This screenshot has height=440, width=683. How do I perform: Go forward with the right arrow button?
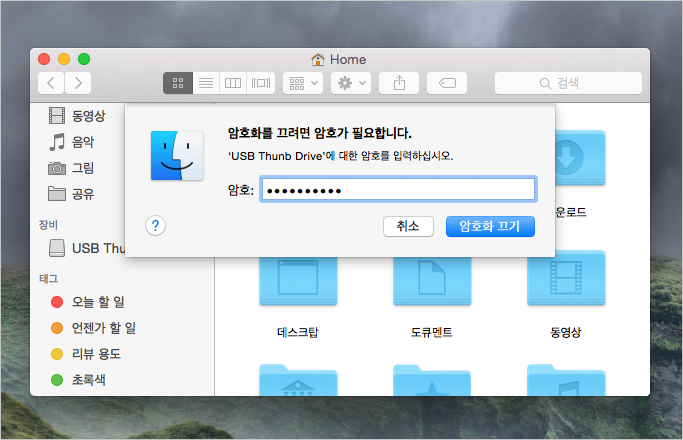78,83
